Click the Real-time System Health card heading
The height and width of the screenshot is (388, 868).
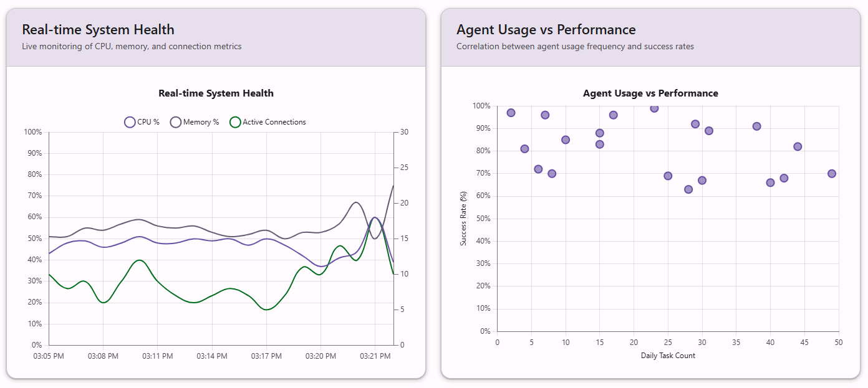(98, 30)
